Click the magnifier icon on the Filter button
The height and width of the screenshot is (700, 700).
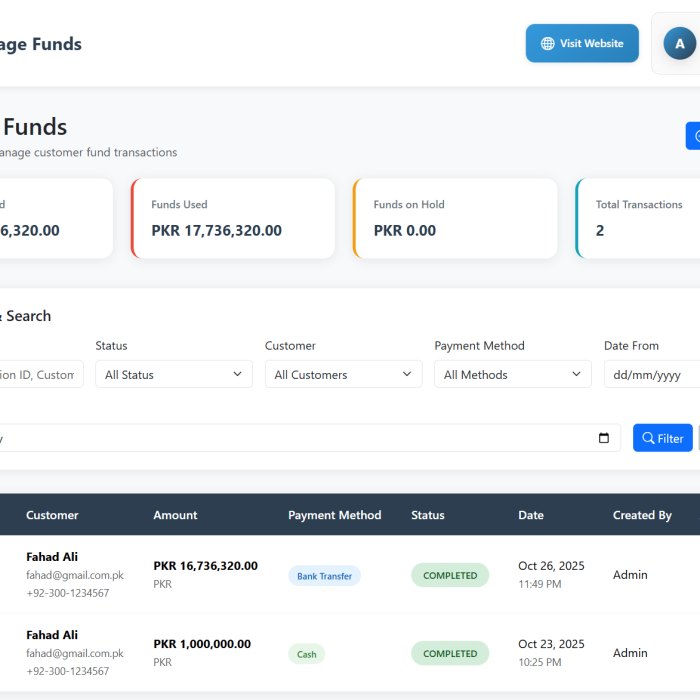tap(648, 438)
